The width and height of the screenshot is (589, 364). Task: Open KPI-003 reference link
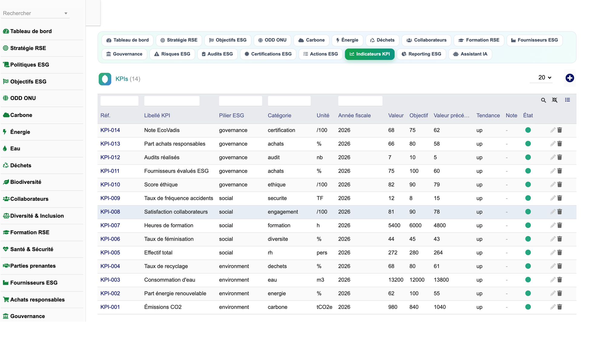click(110, 280)
